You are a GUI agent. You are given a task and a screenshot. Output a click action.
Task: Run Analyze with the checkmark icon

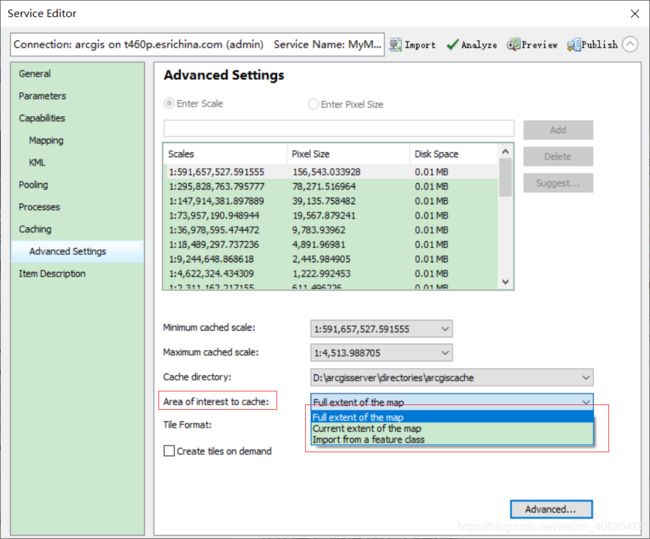pyautogui.click(x=472, y=44)
